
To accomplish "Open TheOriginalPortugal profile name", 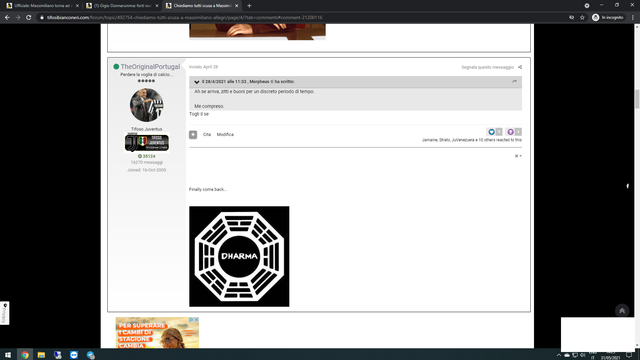I will pyautogui.click(x=150, y=67).
